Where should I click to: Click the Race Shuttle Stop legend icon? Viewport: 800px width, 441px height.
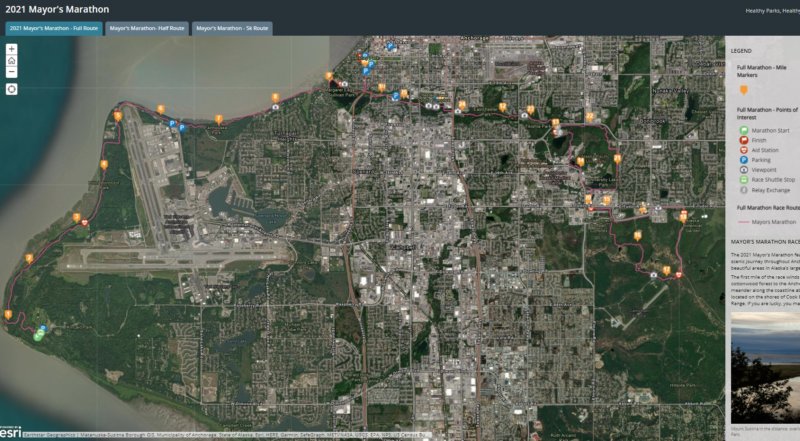(743, 179)
